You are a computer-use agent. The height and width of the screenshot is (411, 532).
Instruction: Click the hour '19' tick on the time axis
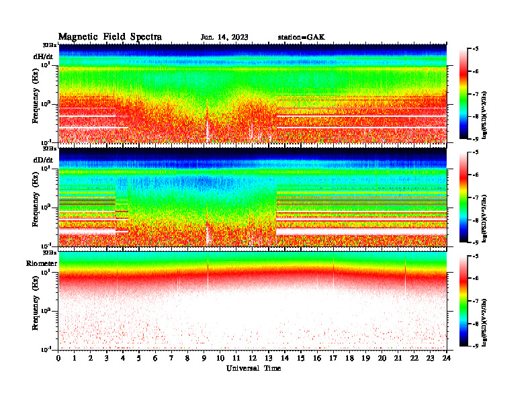tap(365, 358)
